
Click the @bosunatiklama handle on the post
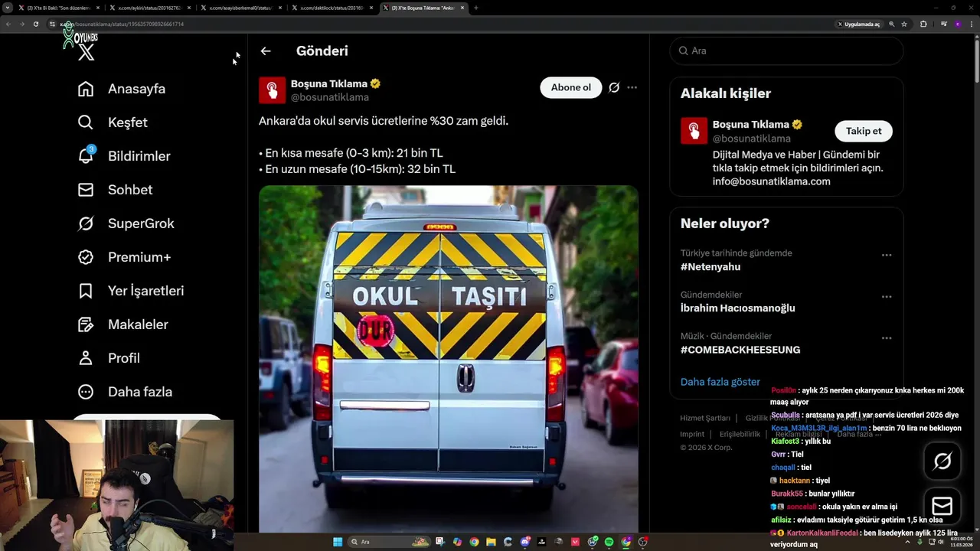click(330, 97)
